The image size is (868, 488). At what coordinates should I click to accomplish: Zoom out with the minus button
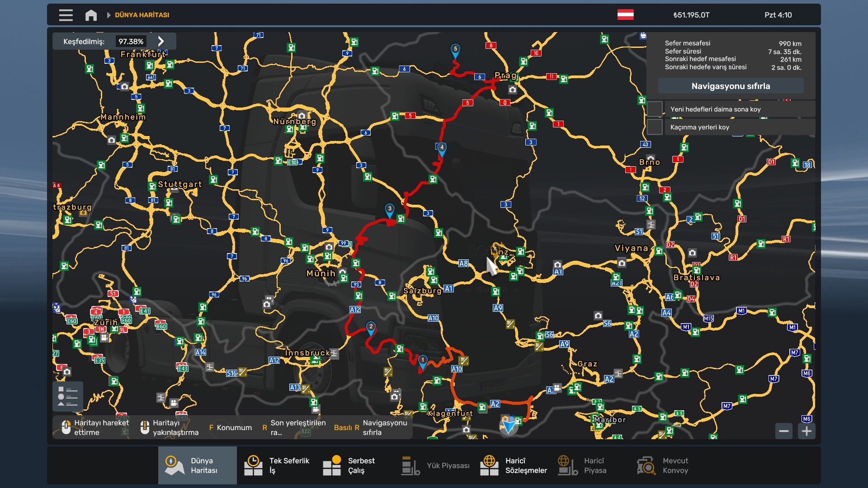(784, 431)
